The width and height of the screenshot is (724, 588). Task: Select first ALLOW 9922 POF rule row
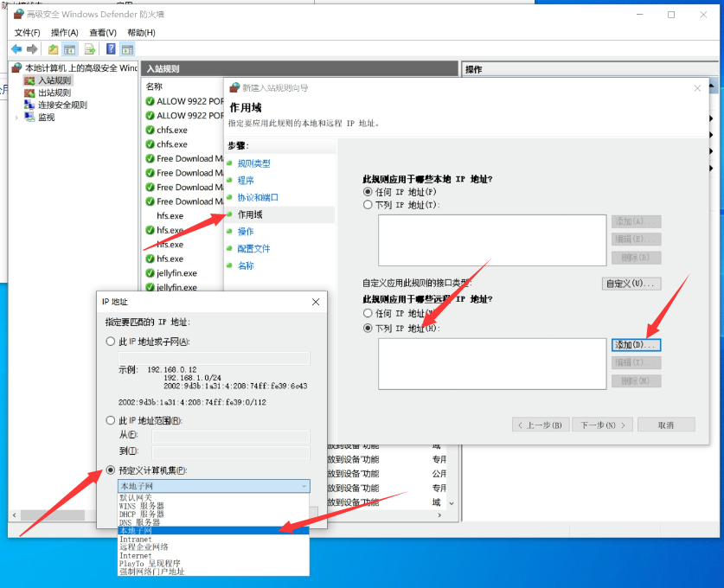184,101
